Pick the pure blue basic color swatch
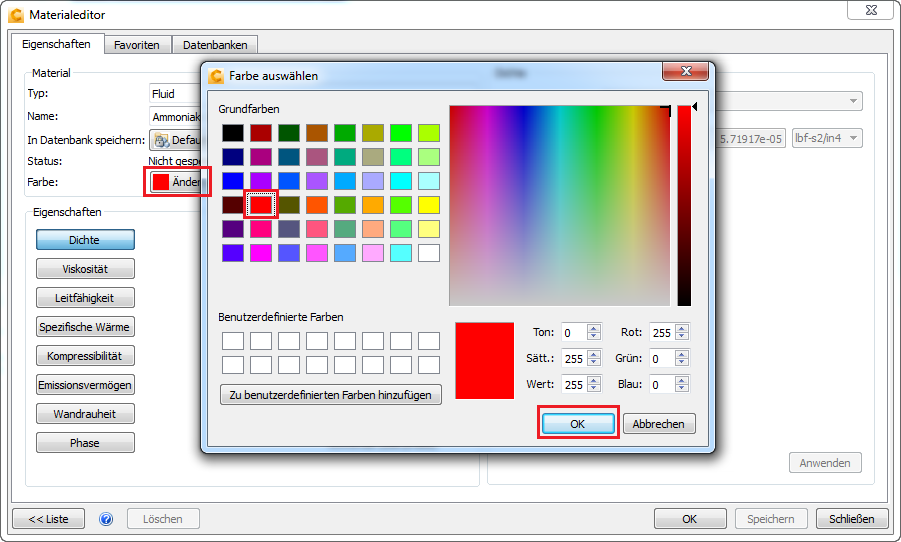901x542 pixels. pyautogui.click(x=233, y=181)
